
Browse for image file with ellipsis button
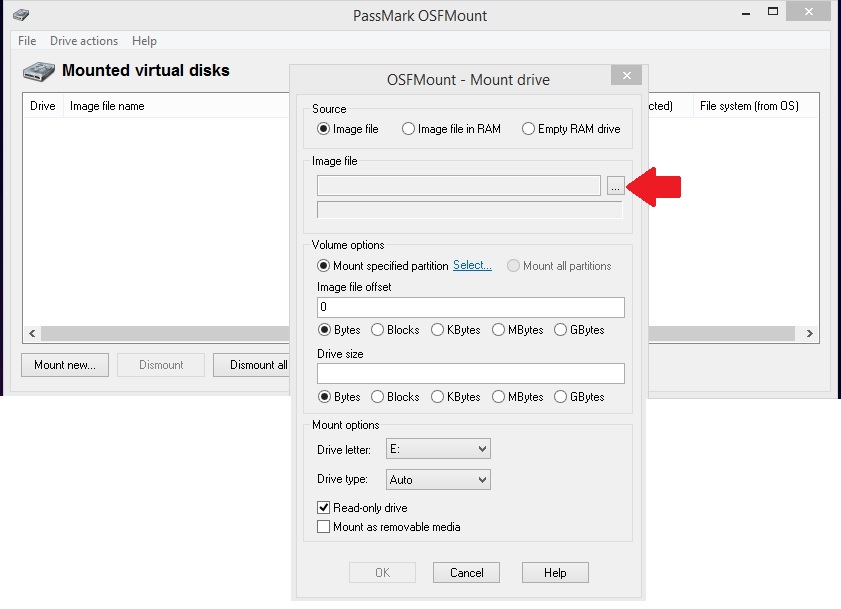click(x=615, y=186)
